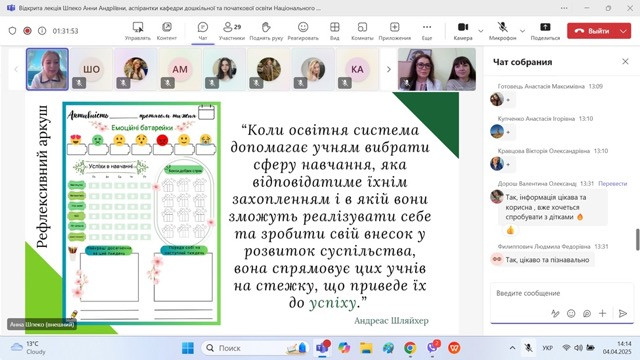Image resolution: width=640 pixels, height=360 pixels.
Task: Send the chat message arrow icon
Action: pyautogui.click(x=622, y=313)
